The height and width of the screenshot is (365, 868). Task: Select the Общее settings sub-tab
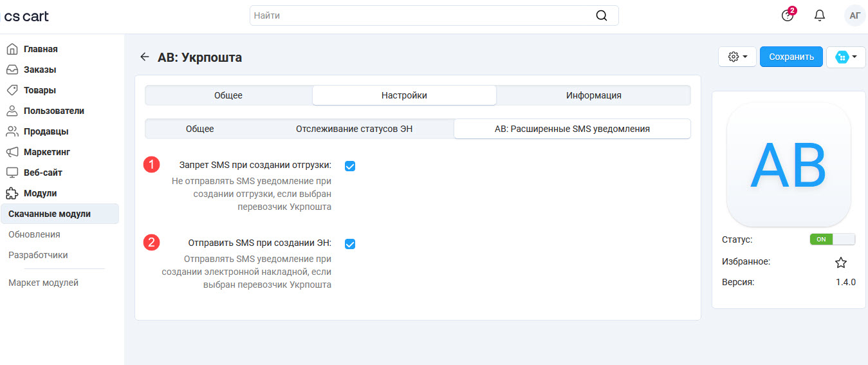200,129
